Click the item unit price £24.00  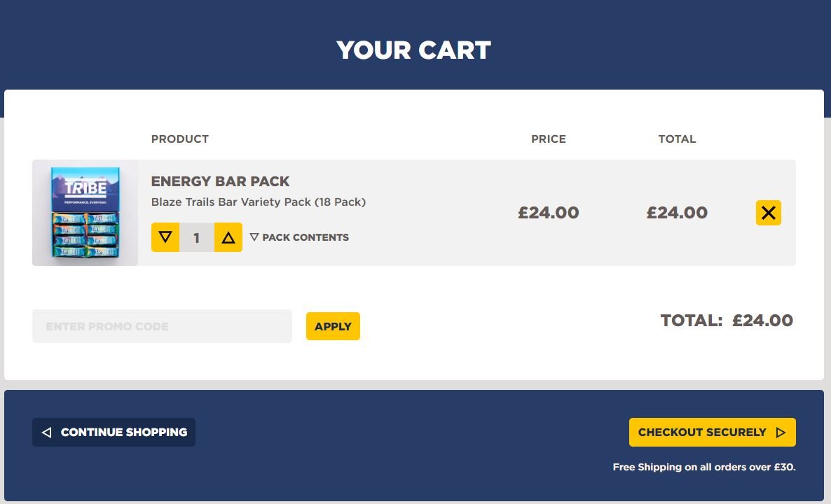549,213
